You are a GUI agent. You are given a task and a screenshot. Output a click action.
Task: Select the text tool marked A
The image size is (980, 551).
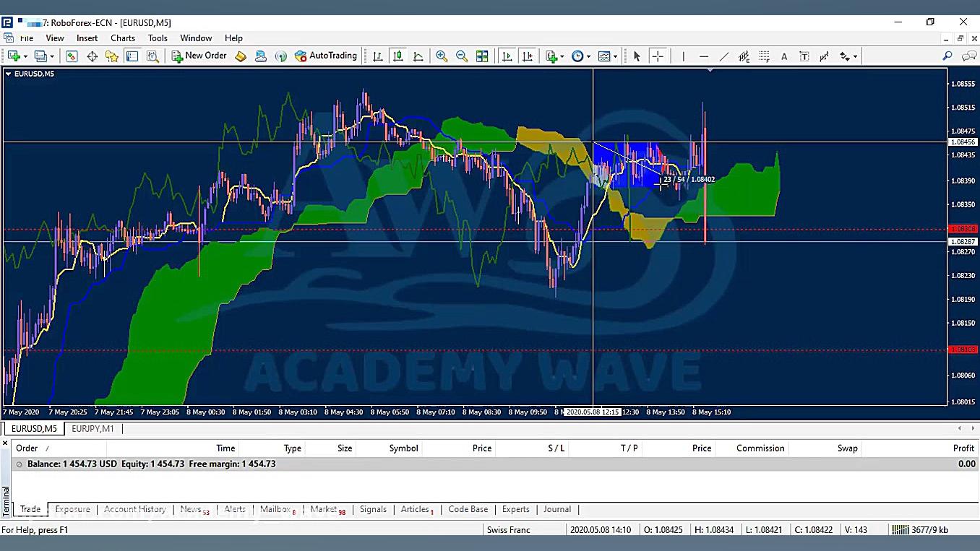[784, 56]
